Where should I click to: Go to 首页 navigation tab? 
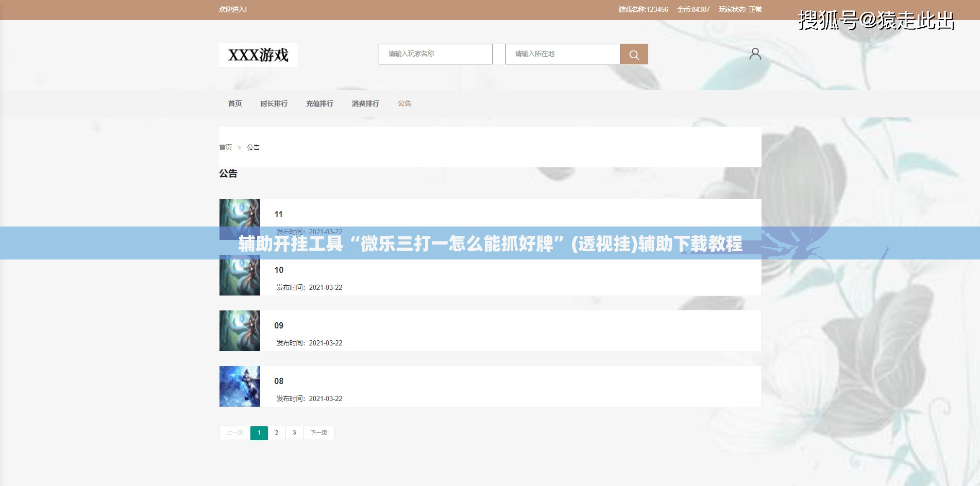(x=235, y=103)
